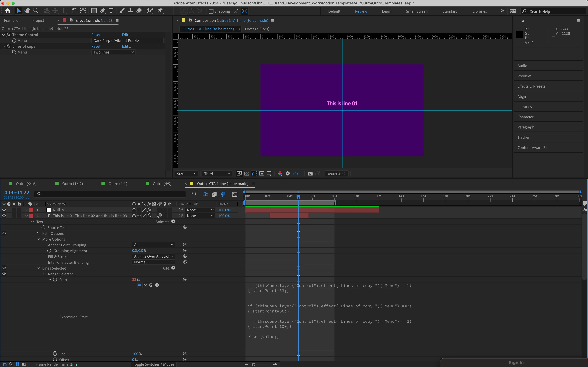Select the Puppet Pin tool
Image resolution: width=588 pixels, height=367 pixels.
160,11
